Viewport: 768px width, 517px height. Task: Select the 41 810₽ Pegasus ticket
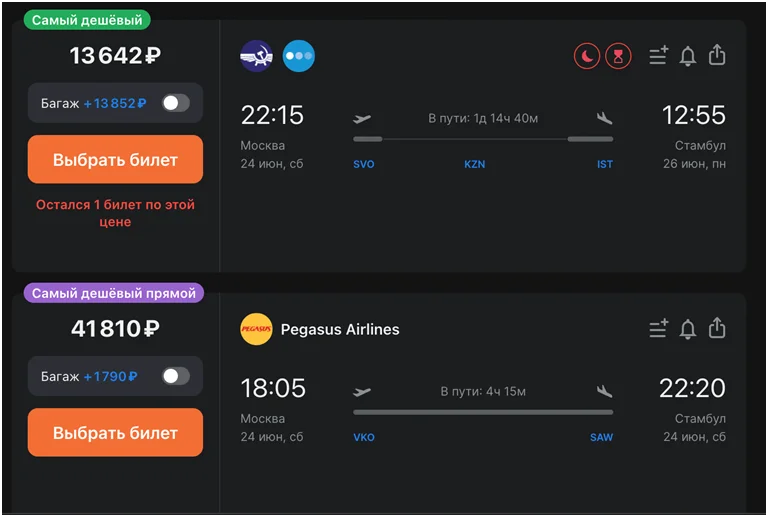[115, 433]
